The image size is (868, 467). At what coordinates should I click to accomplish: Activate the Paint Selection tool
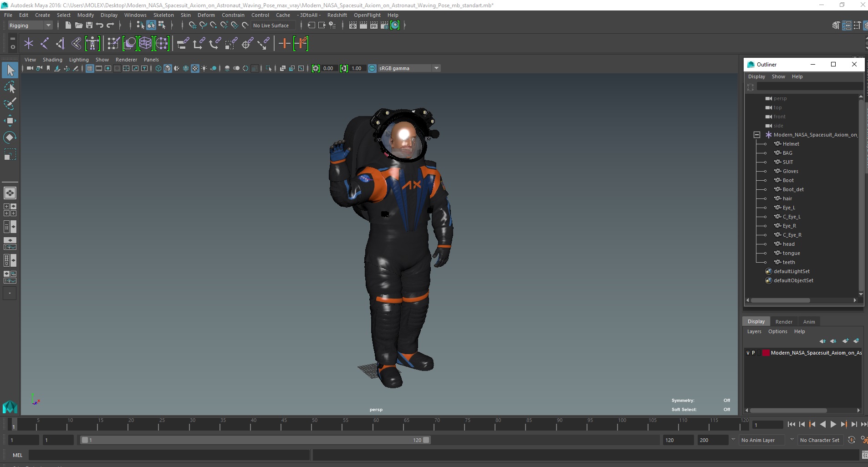coord(10,104)
